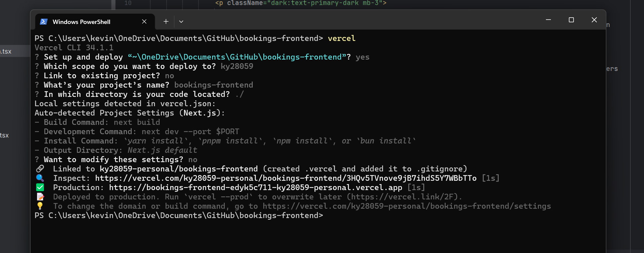Click the light bulb tip emoji
The width and height of the screenshot is (644, 253).
click(x=40, y=206)
